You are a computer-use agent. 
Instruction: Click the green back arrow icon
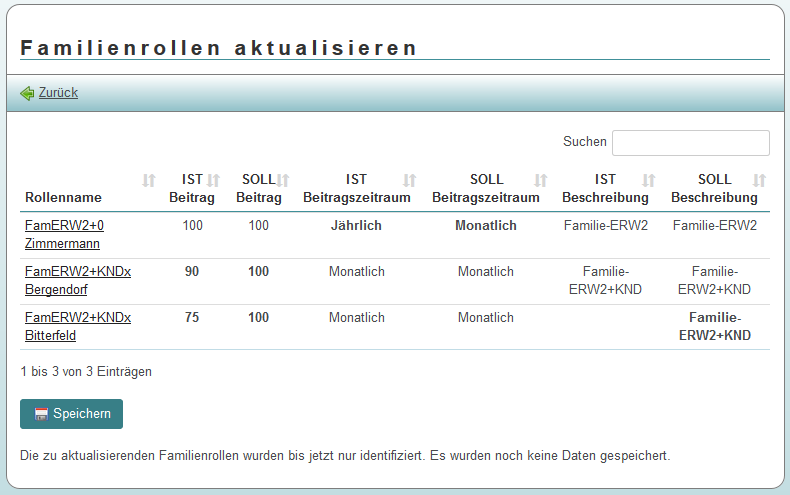click(x=27, y=93)
